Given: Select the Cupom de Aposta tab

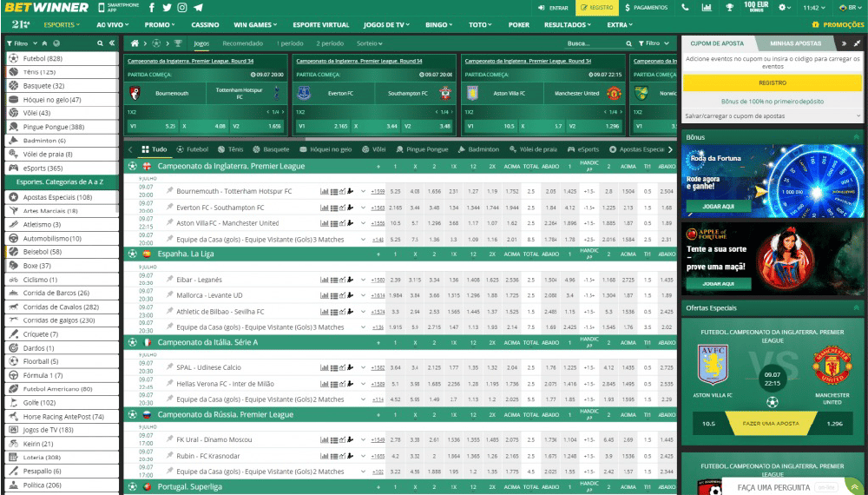Looking at the screenshot, I should 717,43.
